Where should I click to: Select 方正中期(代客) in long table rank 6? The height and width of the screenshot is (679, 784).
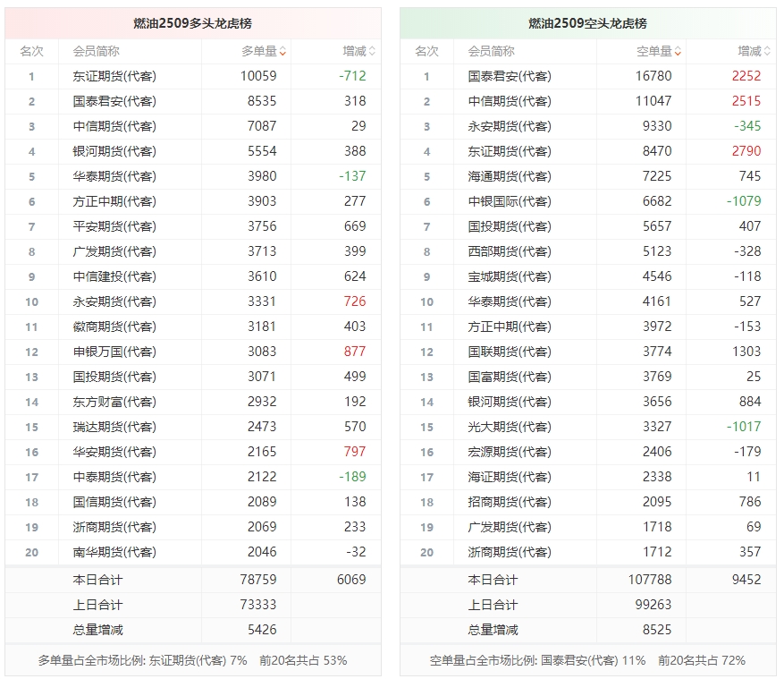point(114,201)
